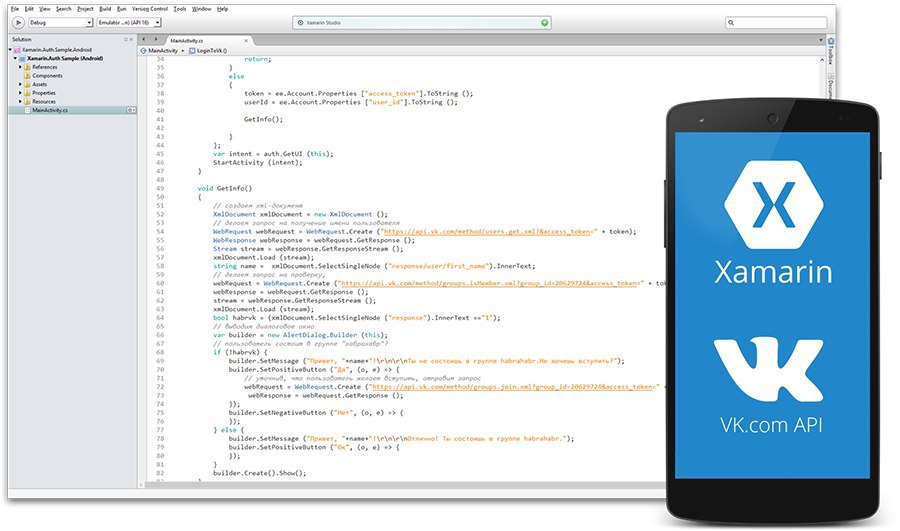900x531 pixels.
Task: Open the Version Control menu
Action: [150, 8]
